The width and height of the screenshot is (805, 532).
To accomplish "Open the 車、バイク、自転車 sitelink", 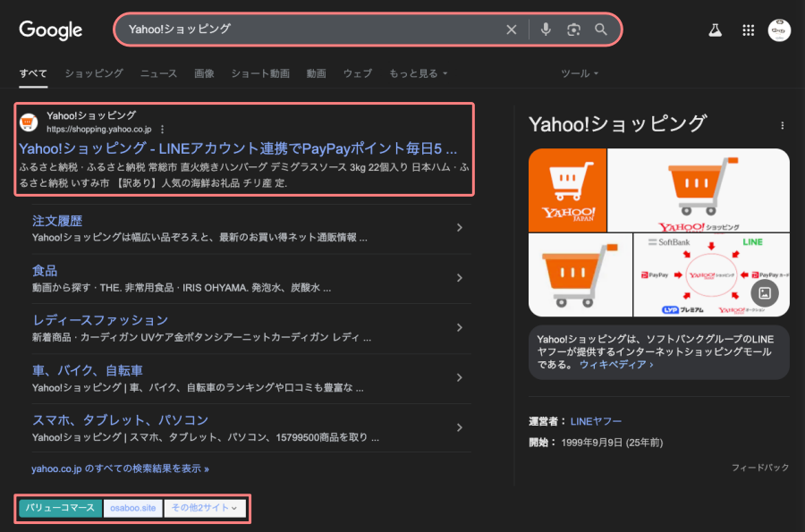I will click(x=88, y=370).
